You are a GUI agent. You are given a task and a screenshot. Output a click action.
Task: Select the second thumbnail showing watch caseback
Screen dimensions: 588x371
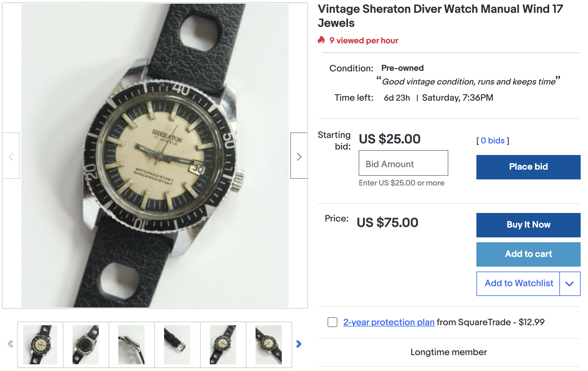point(86,344)
